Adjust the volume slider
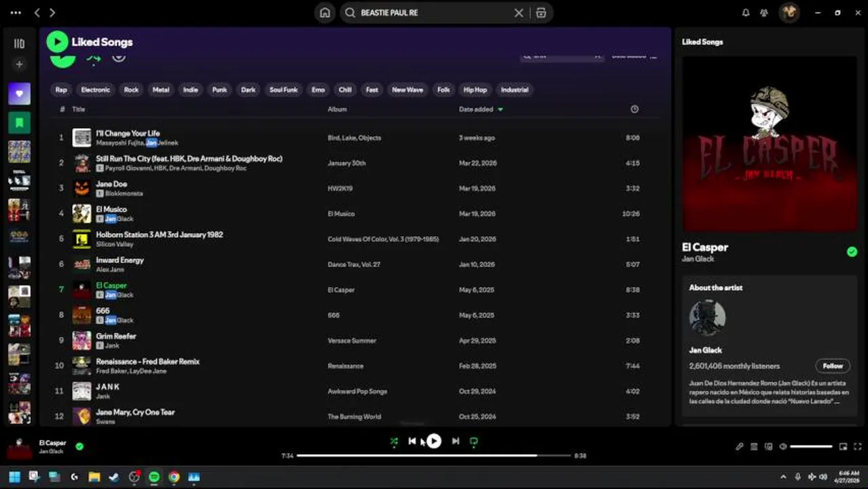This screenshot has height=489, width=868. pyautogui.click(x=812, y=447)
